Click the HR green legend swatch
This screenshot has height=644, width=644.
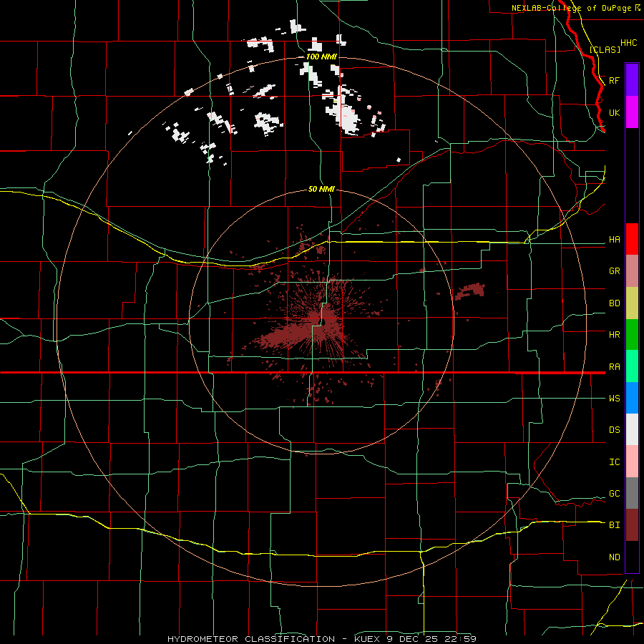(x=632, y=334)
